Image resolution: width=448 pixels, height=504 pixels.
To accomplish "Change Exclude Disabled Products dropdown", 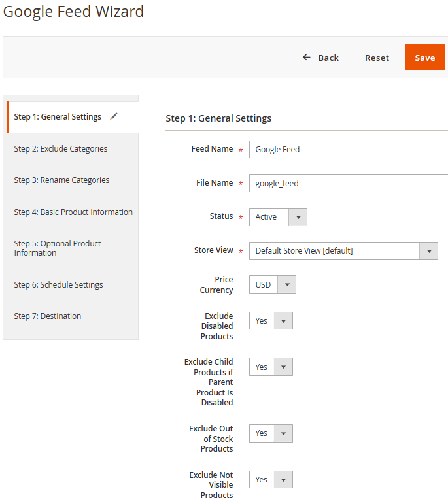I will coord(271,321).
